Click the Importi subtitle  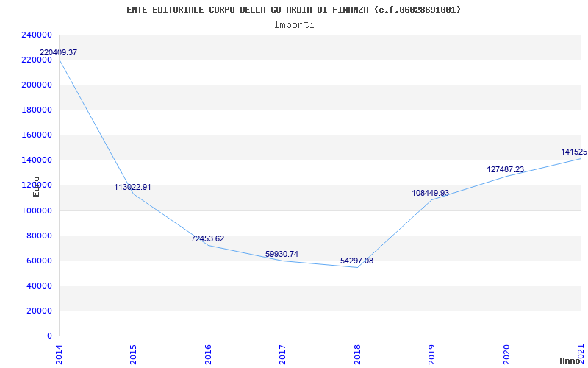294,25
